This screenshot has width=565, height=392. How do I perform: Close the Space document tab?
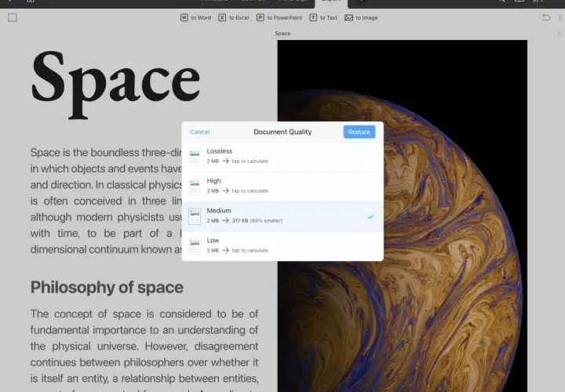[x=559, y=34]
